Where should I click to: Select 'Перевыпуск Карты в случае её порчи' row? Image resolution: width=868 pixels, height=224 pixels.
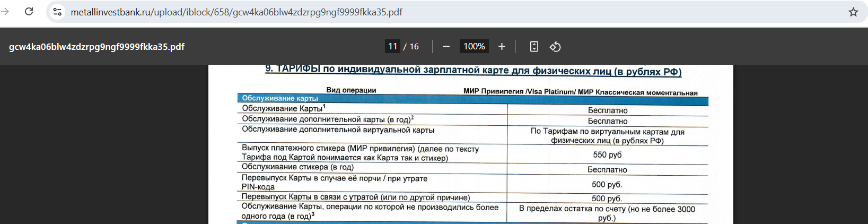coord(335,182)
